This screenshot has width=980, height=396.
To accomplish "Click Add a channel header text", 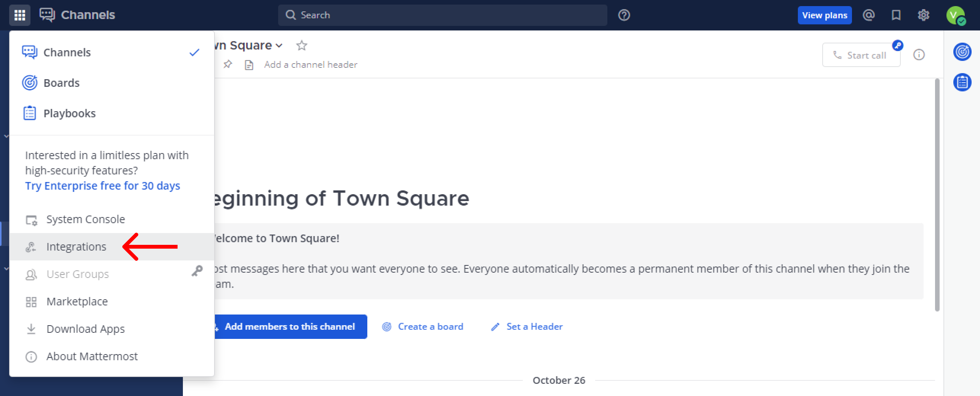I will pos(311,65).
